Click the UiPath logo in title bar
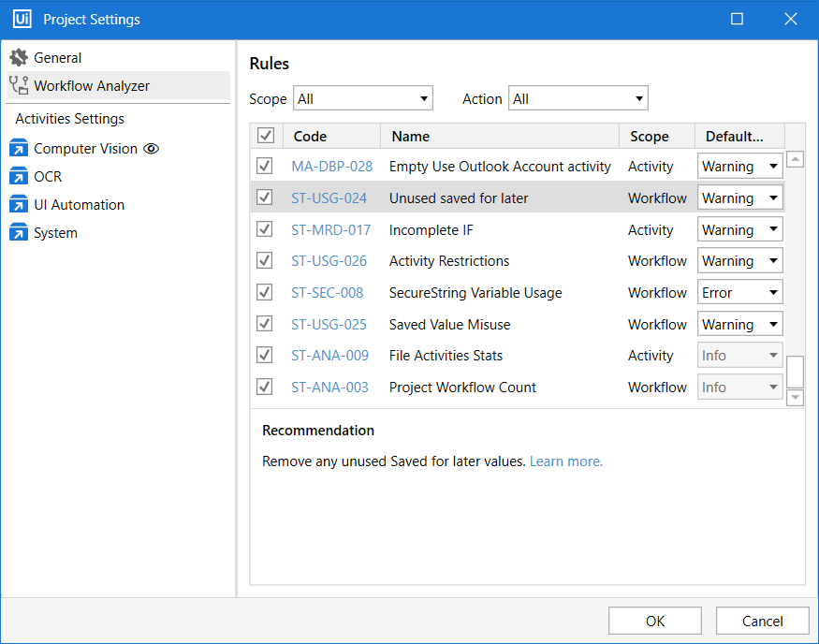This screenshot has width=819, height=644. pos(22,20)
